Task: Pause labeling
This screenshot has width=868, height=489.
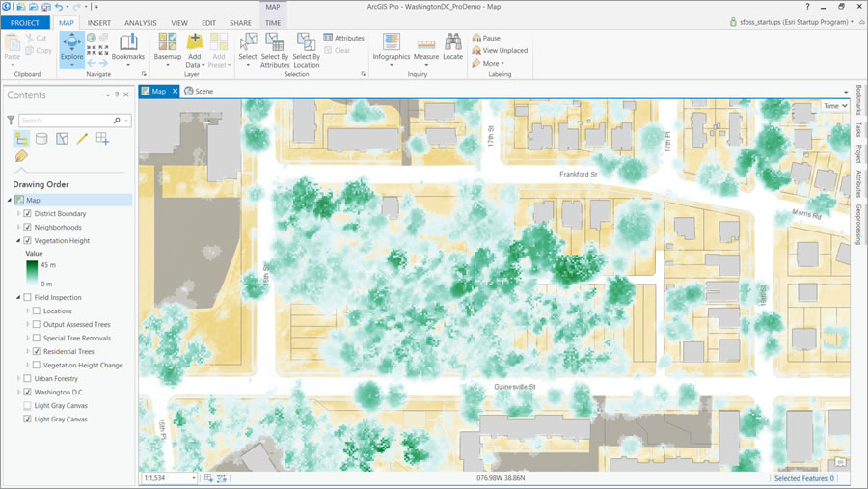Action: pos(486,38)
